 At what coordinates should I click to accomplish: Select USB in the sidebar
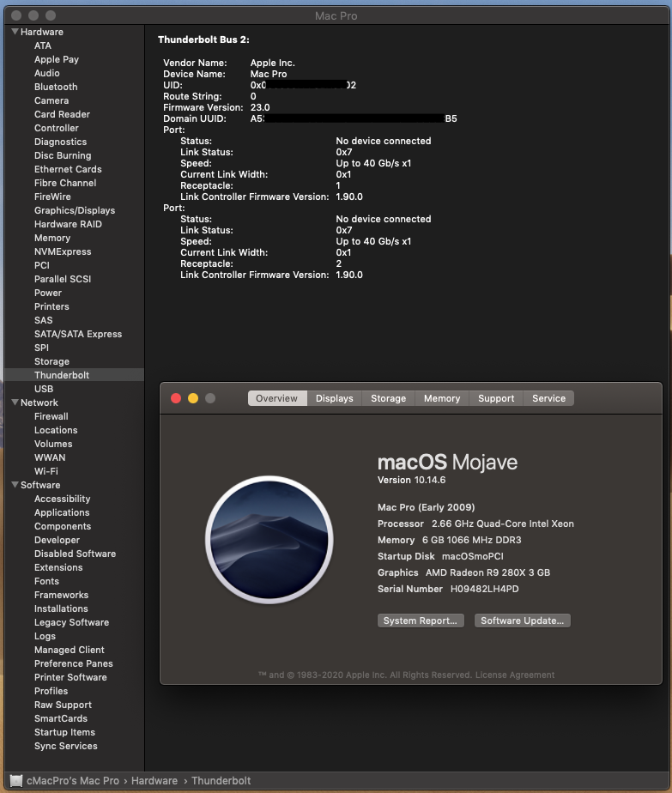pyautogui.click(x=44, y=389)
